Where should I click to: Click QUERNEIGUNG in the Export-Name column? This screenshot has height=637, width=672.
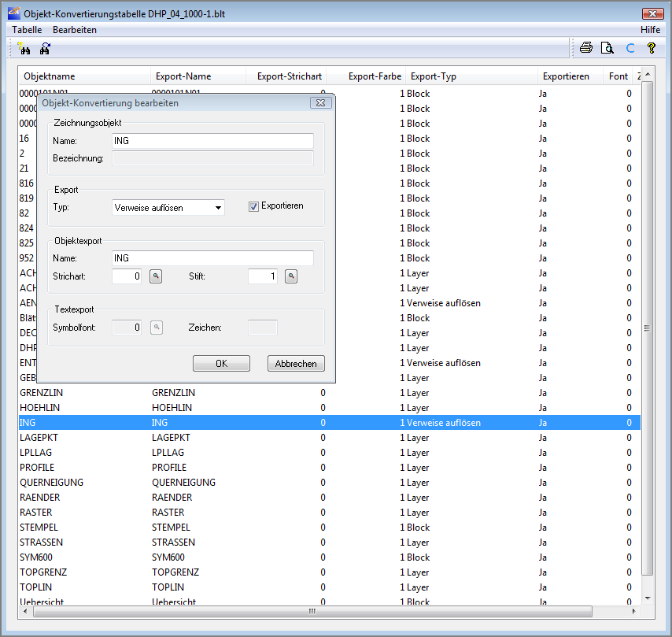click(183, 483)
